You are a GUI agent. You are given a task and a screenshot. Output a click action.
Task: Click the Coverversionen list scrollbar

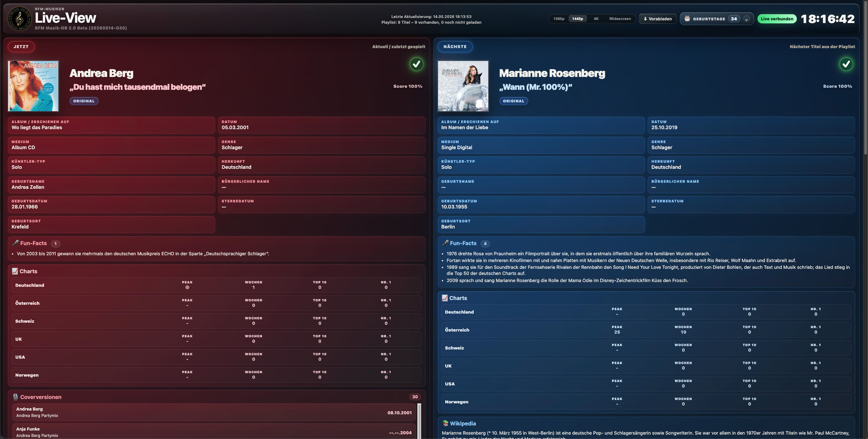tap(419, 421)
